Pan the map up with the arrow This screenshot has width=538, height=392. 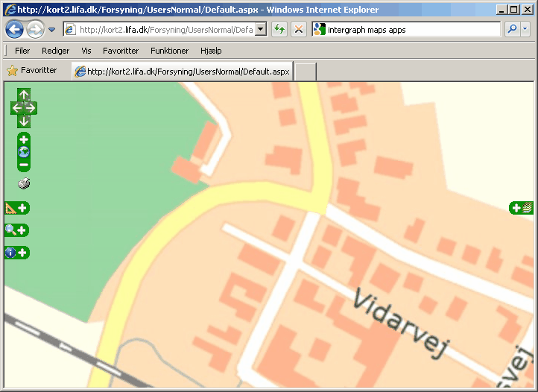click(24, 95)
